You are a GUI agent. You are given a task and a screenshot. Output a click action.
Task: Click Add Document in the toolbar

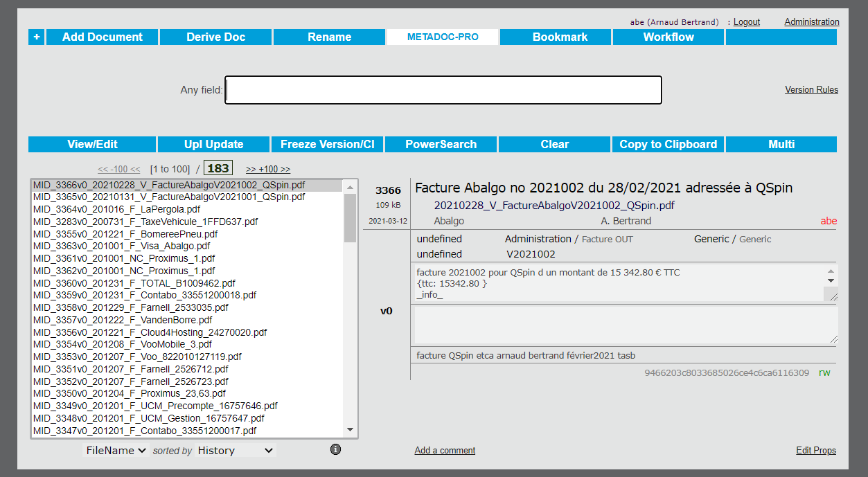102,37
